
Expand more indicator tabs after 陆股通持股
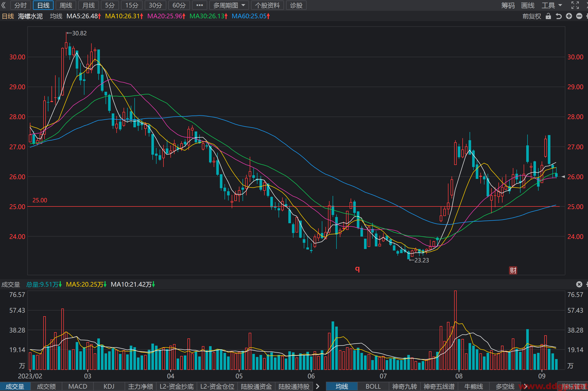pyautogui.click(x=318, y=386)
